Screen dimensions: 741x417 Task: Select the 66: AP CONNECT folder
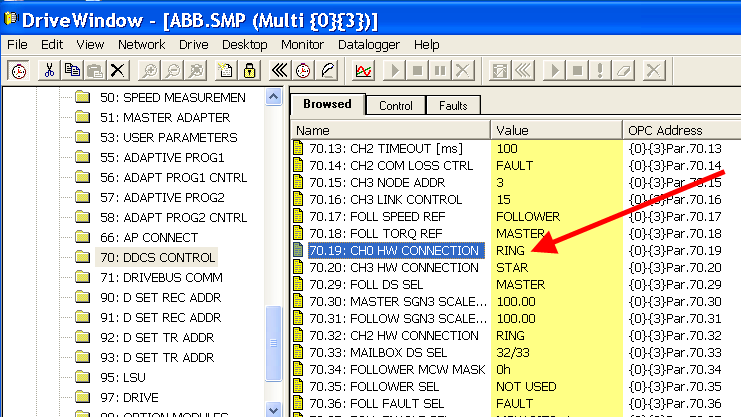pos(147,237)
